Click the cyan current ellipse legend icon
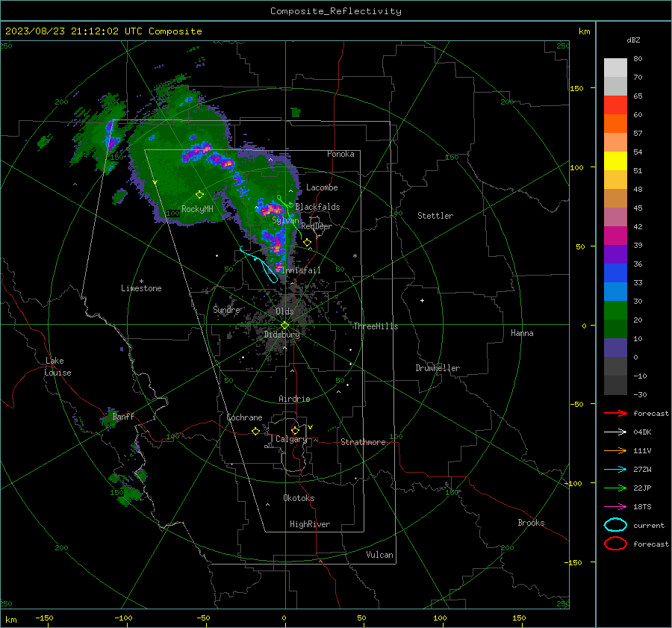 click(x=615, y=525)
